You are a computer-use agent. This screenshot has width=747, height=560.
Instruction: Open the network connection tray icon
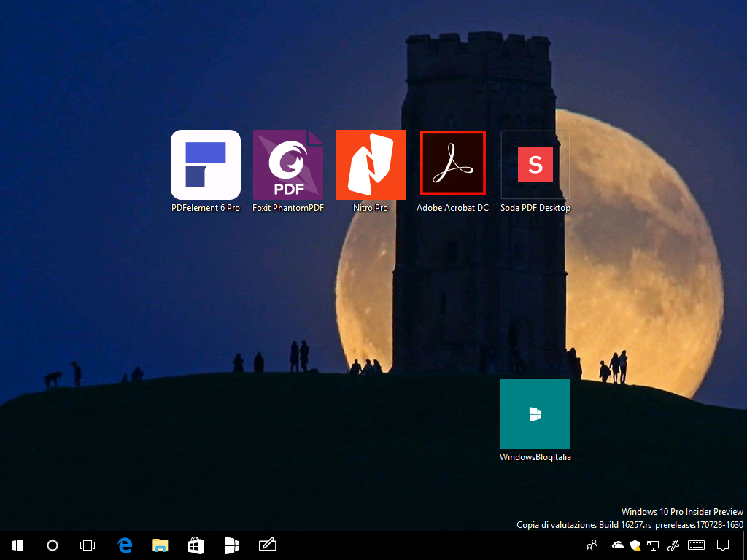tap(653, 545)
